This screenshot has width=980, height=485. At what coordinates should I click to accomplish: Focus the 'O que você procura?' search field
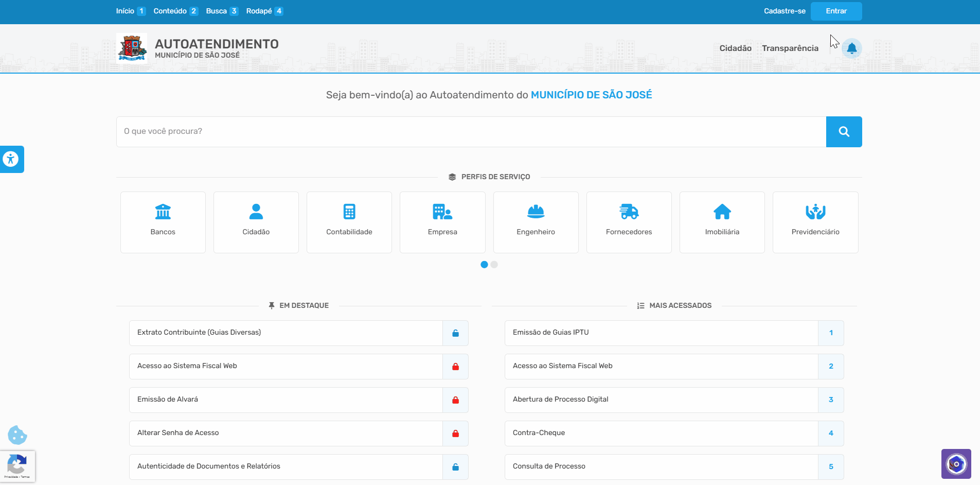click(471, 132)
